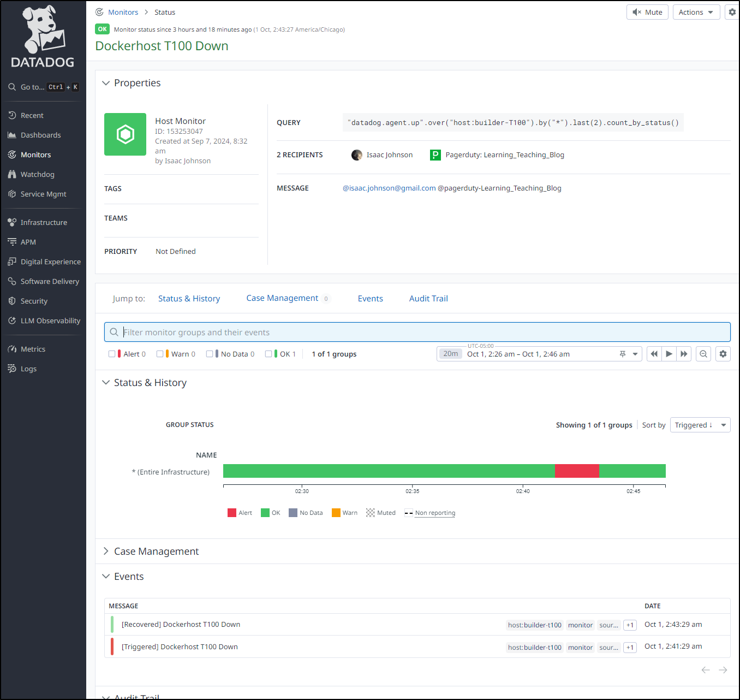This screenshot has width=740, height=700.
Task: Step the time range backward
Action: pyautogui.click(x=654, y=354)
